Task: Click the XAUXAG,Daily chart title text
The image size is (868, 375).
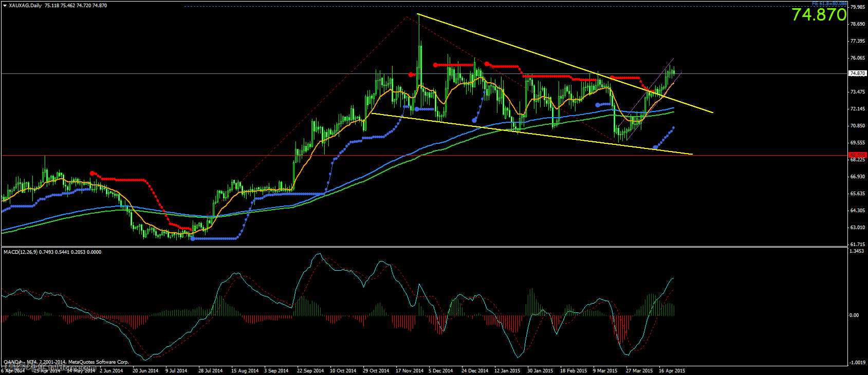Action: click(x=26, y=6)
